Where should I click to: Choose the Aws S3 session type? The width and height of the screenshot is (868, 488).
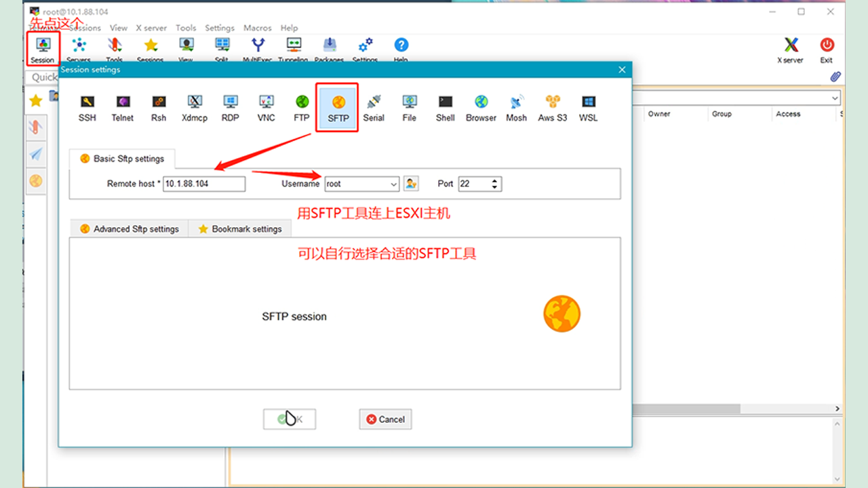tap(553, 108)
